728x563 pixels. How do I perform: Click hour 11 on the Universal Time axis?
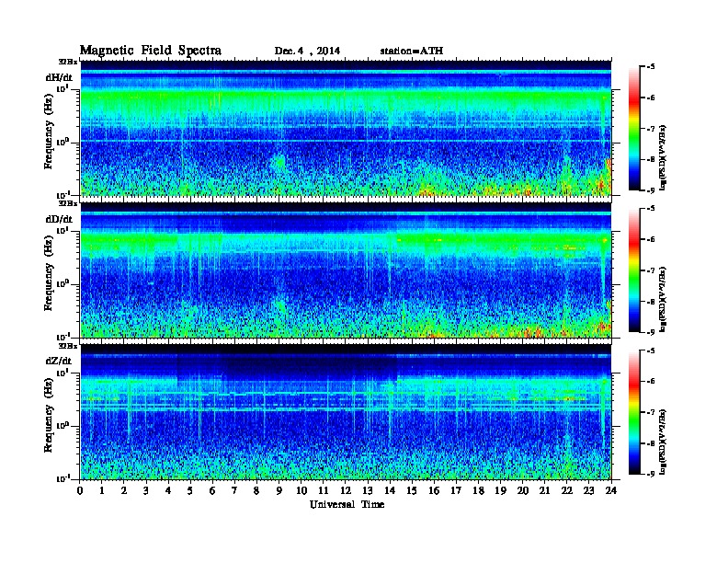(x=324, y=490)
